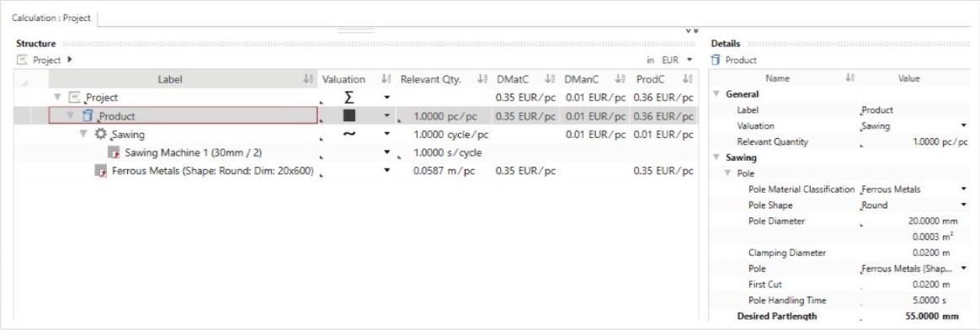The width and height of the screenshot is (980, 330).
Task: Collapse the General section in Details
Action: [716, 94]
